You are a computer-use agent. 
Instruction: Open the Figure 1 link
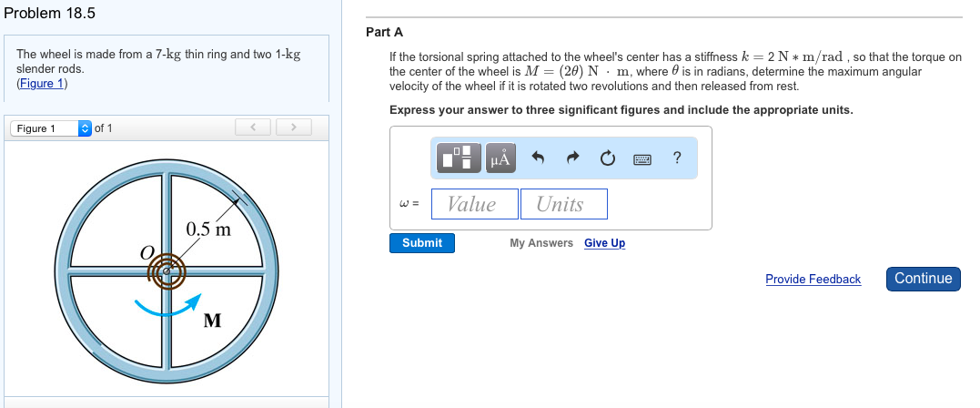(41, 83)
